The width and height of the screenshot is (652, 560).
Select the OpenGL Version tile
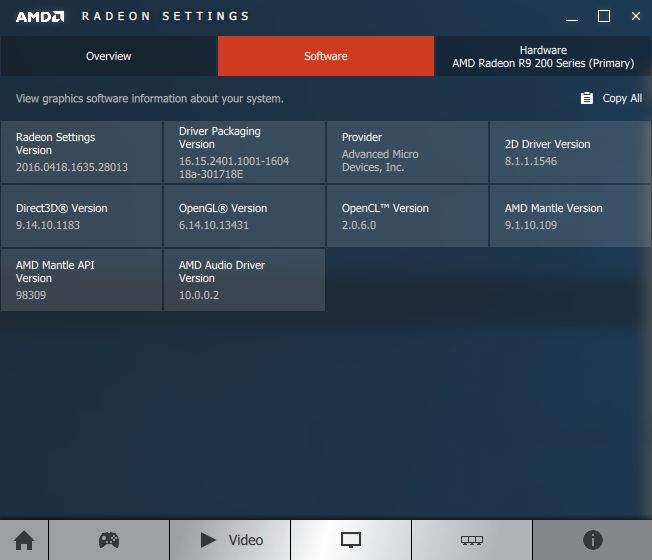pyautogui.click(x=244, y=216)
